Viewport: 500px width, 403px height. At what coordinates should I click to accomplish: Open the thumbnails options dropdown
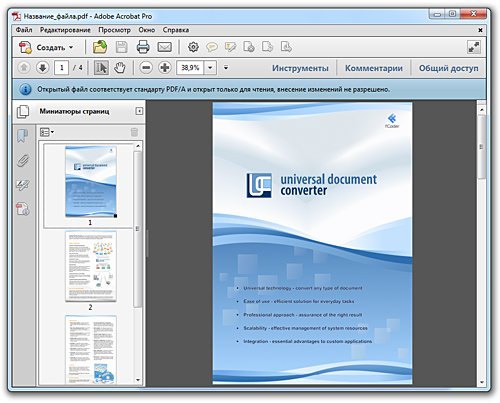tap(47, 132)
